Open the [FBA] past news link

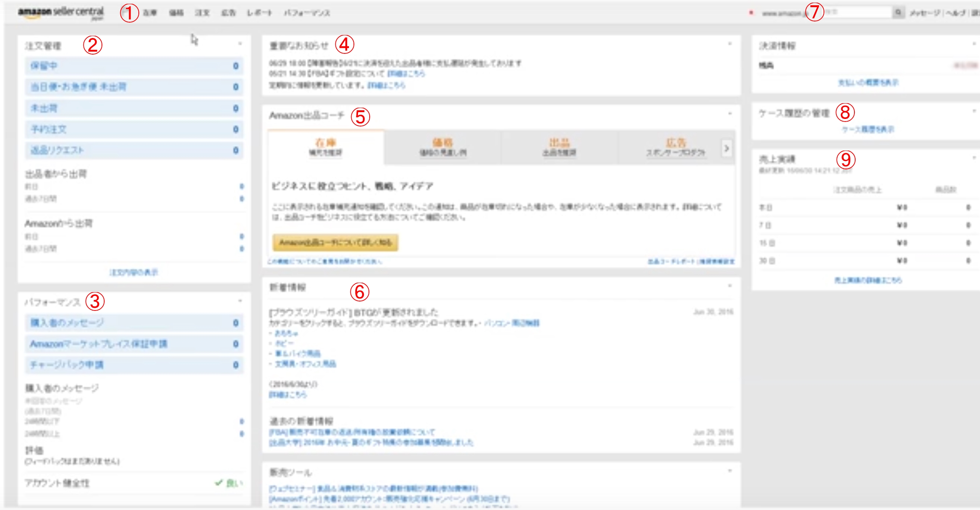pyautogui.click(x=352, y=432)
